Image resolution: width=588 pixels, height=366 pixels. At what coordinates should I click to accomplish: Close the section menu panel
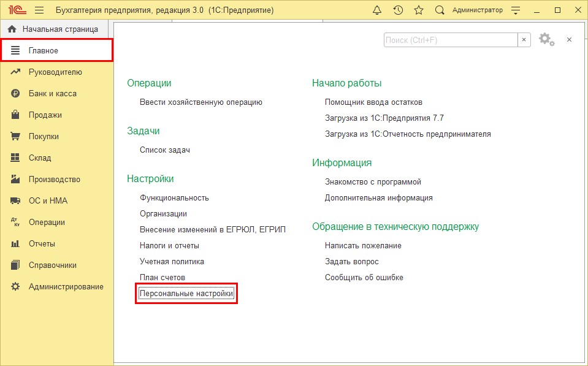pos(569,39)
